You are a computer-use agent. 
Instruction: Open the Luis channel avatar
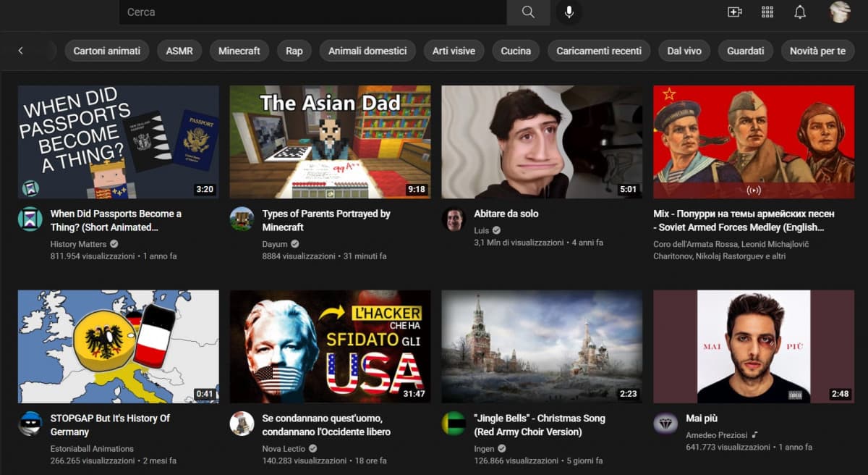pyautogui.click(x=454, y=219)
